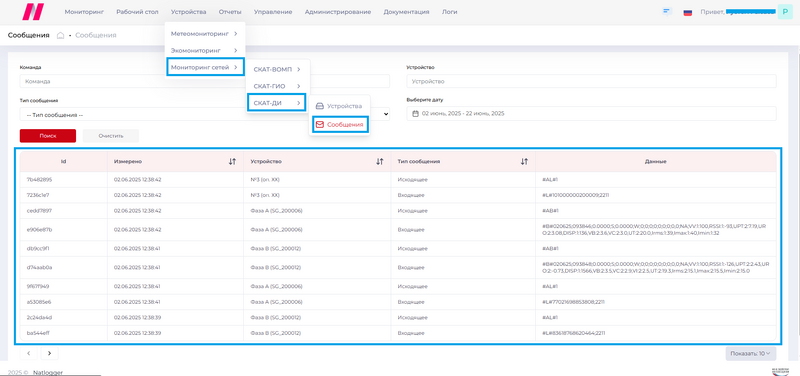
Task: Click the red Поиск button
Action: coord(48,136)
